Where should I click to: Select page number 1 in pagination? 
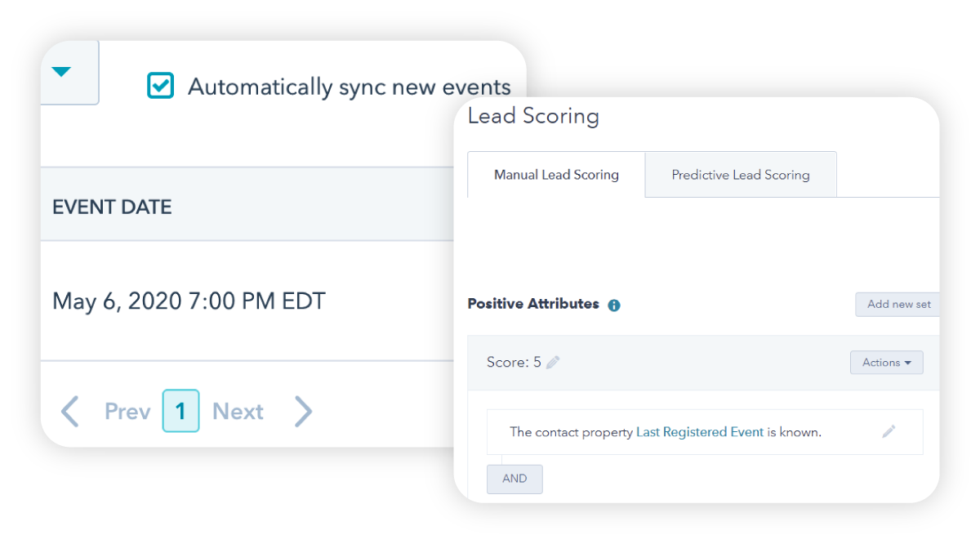[x=180, y=411]
